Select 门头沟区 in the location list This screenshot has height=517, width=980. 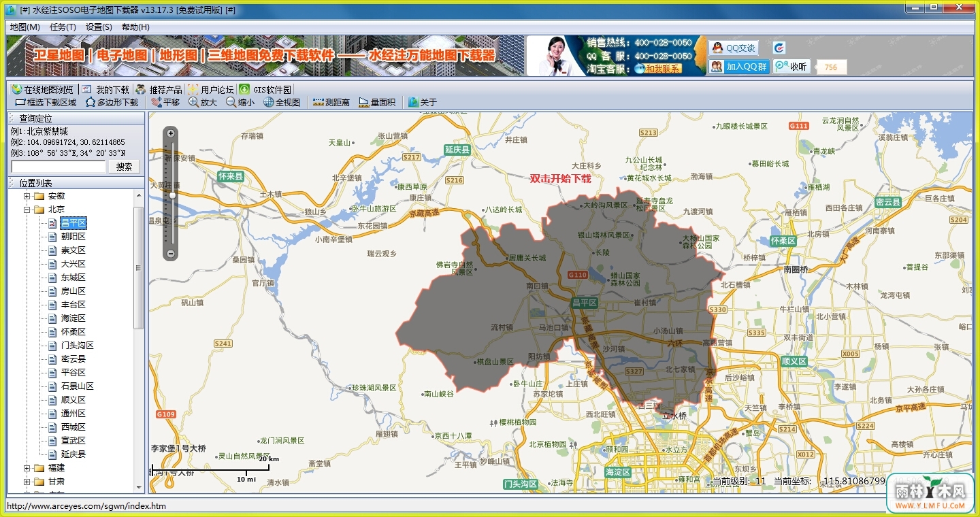[x=78, y=346]
